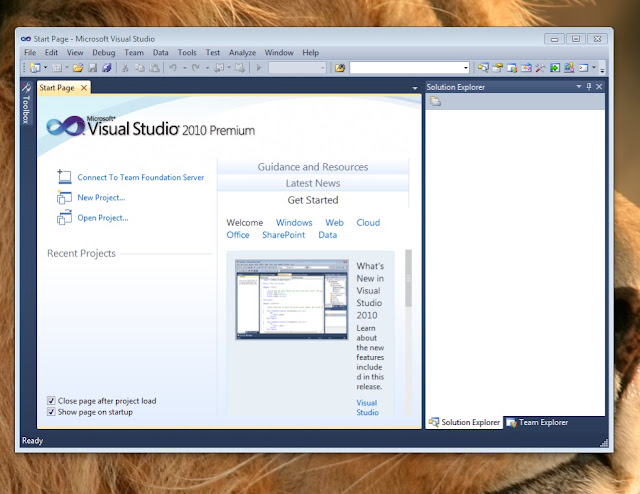Open the Find combo box dropdown arrow
The height and width of the screenshot is (494, 640).
[x=465, y=68]
